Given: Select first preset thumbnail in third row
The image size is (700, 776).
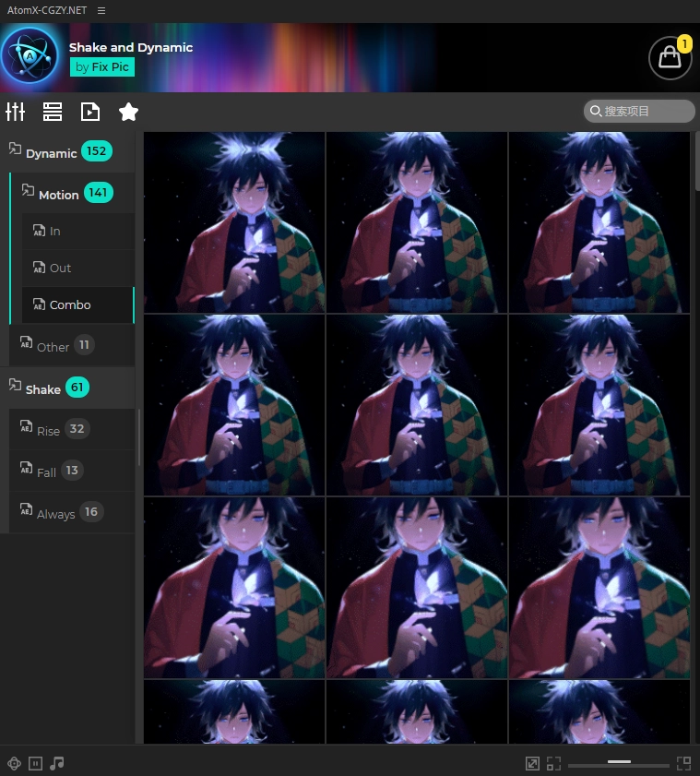Looking at the screenshot, I should [x=234, y=588].
